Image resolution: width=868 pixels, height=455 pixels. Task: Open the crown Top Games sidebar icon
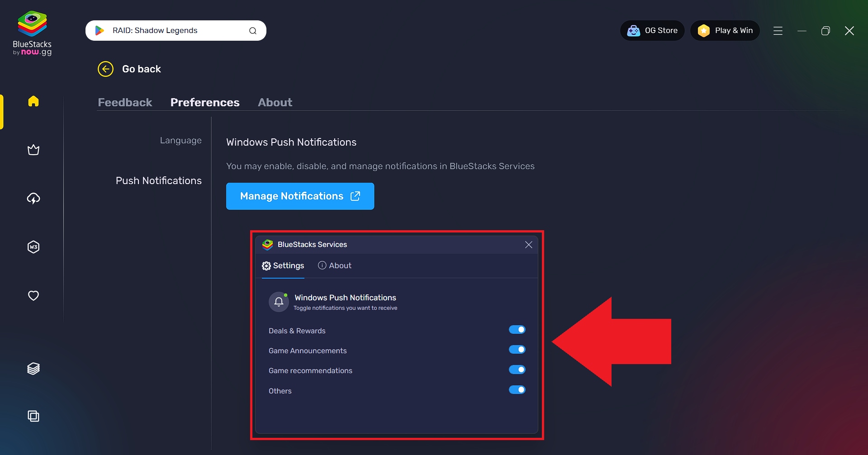coord(33,150)
